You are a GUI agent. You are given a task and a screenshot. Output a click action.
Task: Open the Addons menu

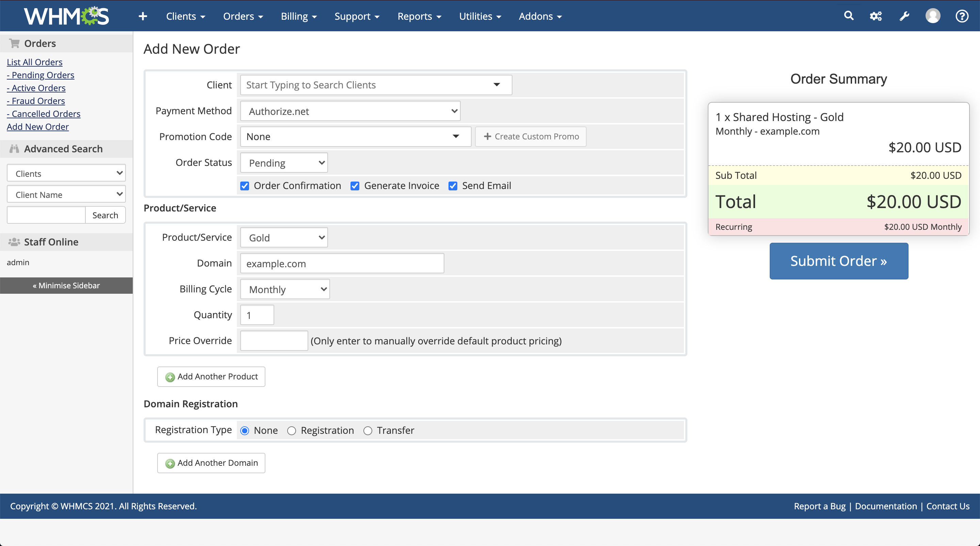click(540, 16)
